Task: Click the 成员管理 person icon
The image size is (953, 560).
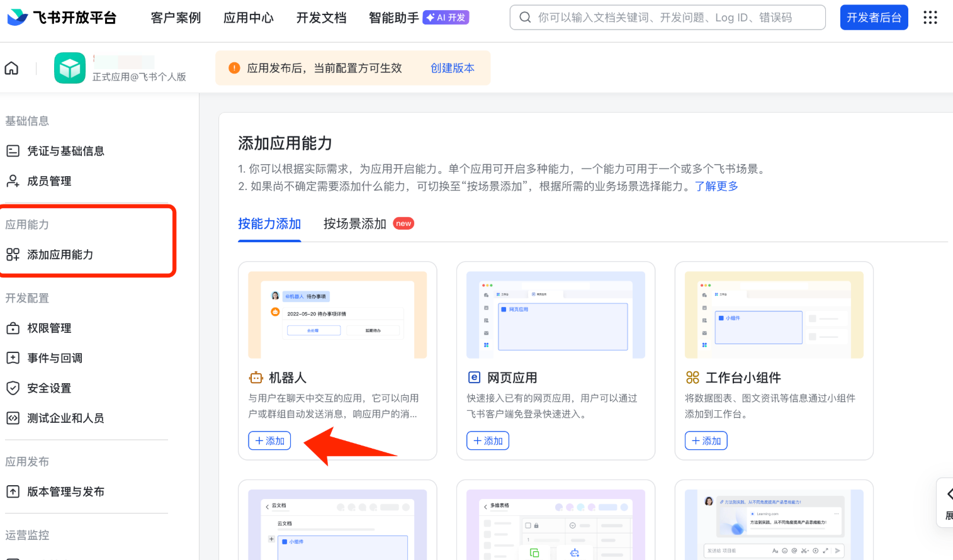Action: pyautogui.click(x=13, y=181)
